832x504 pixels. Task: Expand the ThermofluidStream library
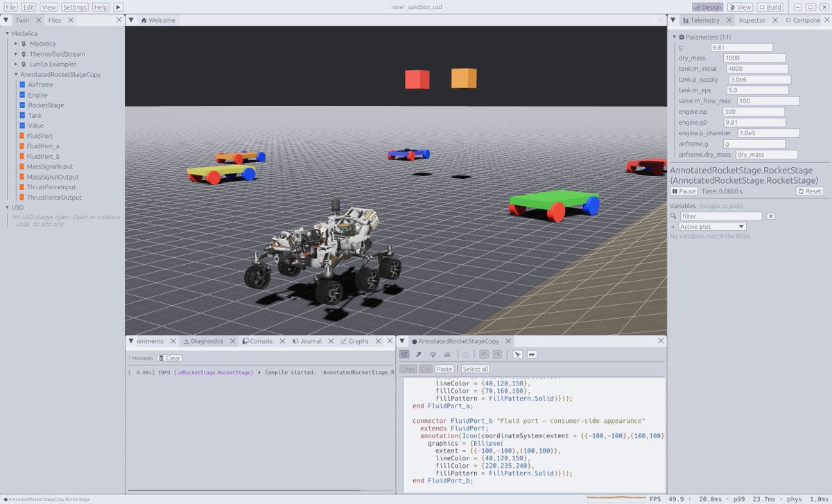(x=16, y=54)
